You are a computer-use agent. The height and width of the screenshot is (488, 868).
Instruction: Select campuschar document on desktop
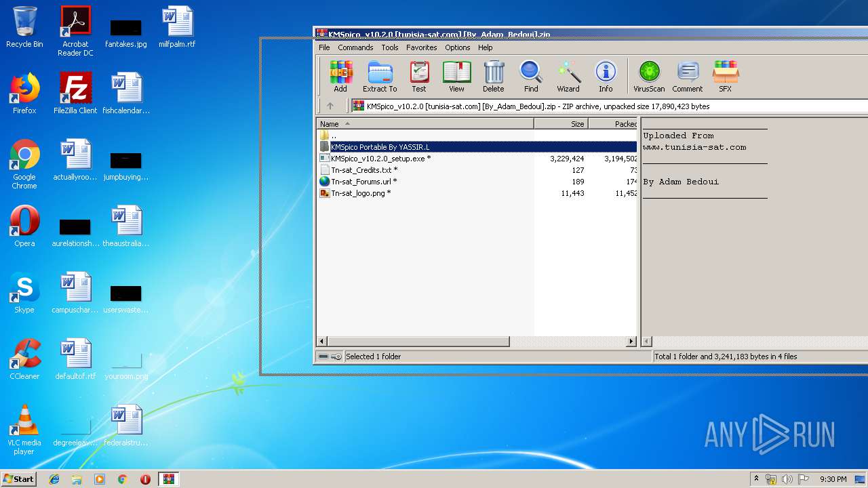coord(75,293)
